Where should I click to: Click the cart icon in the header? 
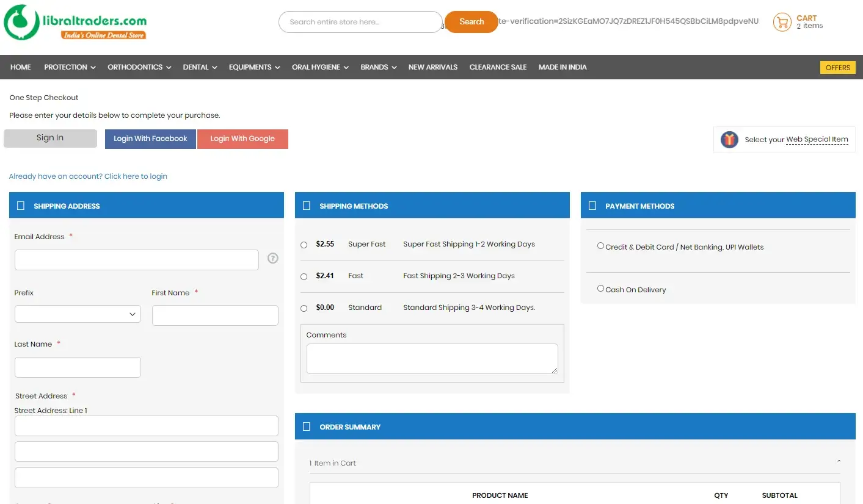pyautogui.click(x=782, y=21)
